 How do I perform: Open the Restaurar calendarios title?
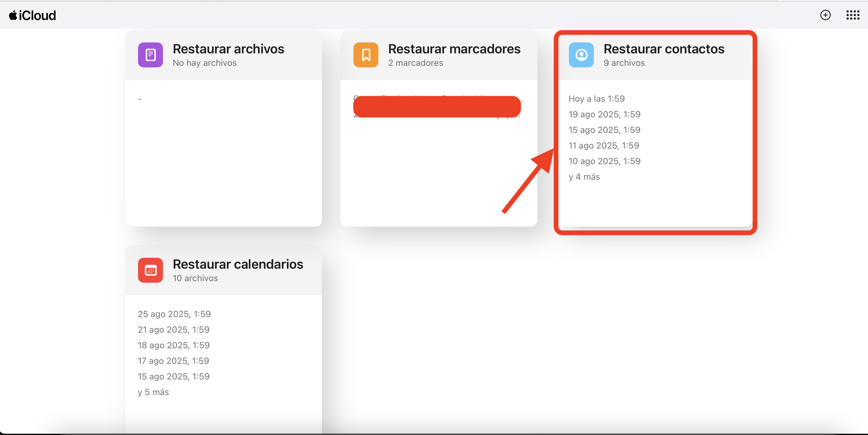pos(238,264)
